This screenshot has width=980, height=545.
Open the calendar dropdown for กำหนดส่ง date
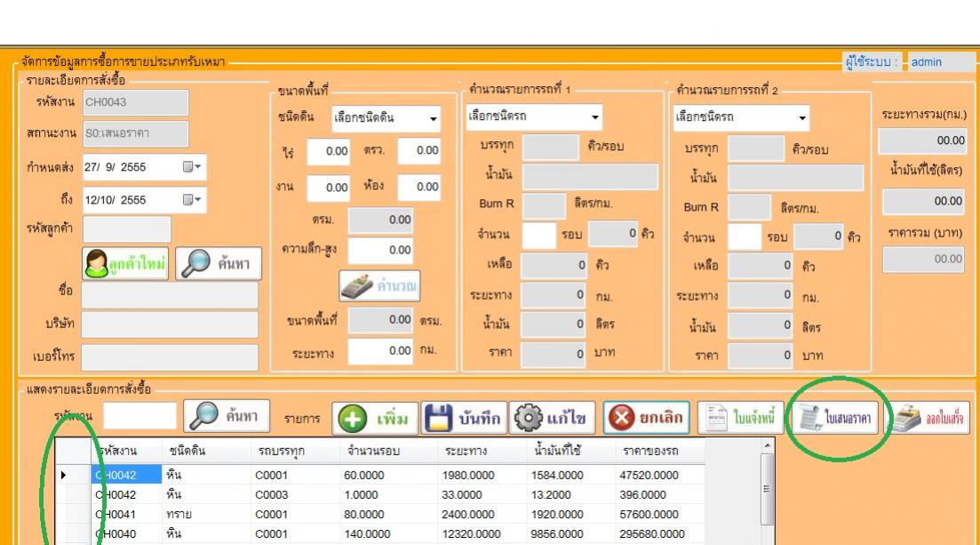pos(191,167)
